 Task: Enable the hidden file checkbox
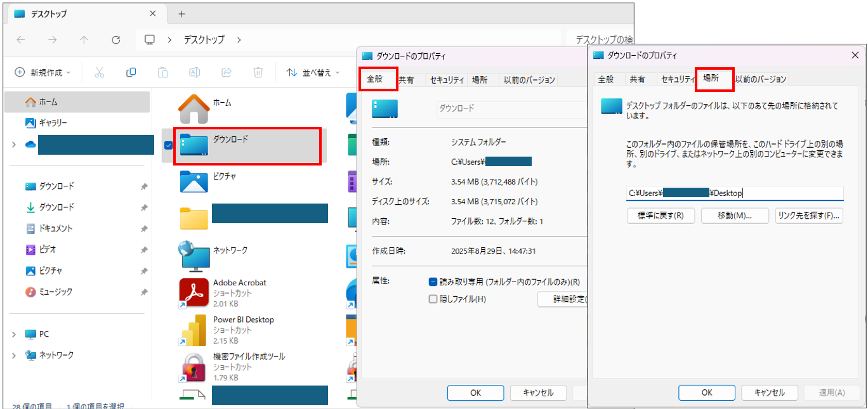tap(433, 299)
